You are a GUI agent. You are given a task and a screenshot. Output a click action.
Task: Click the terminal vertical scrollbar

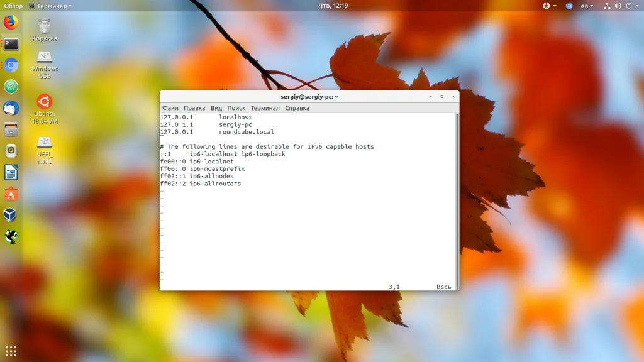tap(457, 201)
